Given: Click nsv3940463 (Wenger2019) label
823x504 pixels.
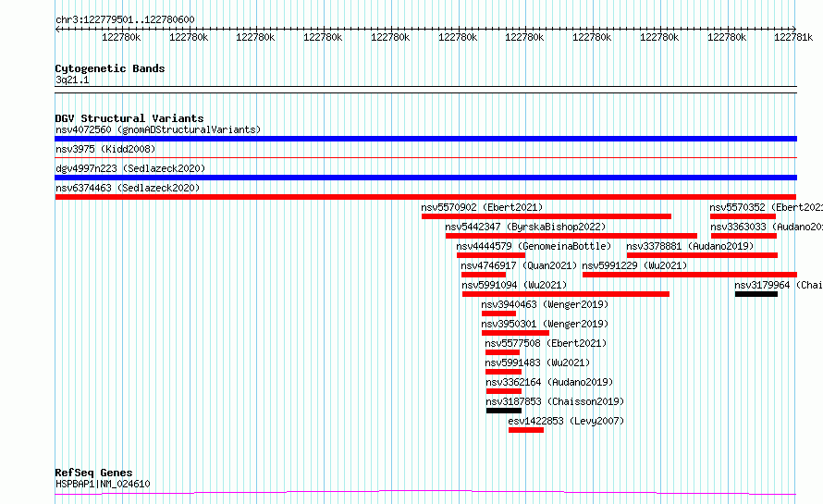Looking at the screenshot, I should tap(545, 304).
